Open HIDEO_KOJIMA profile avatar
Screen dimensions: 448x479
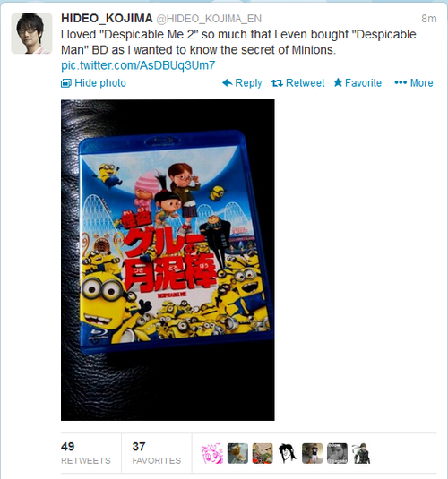31,33
